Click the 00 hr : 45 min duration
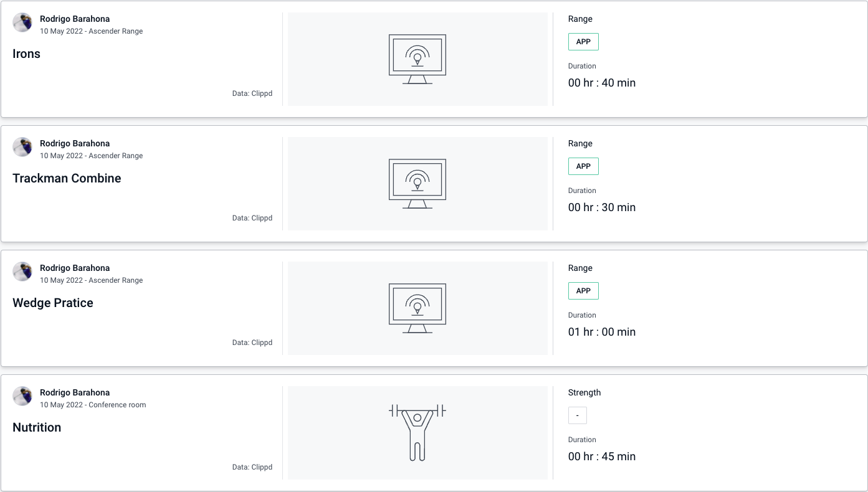Screen dimensions: 868x492 (602, 457)
